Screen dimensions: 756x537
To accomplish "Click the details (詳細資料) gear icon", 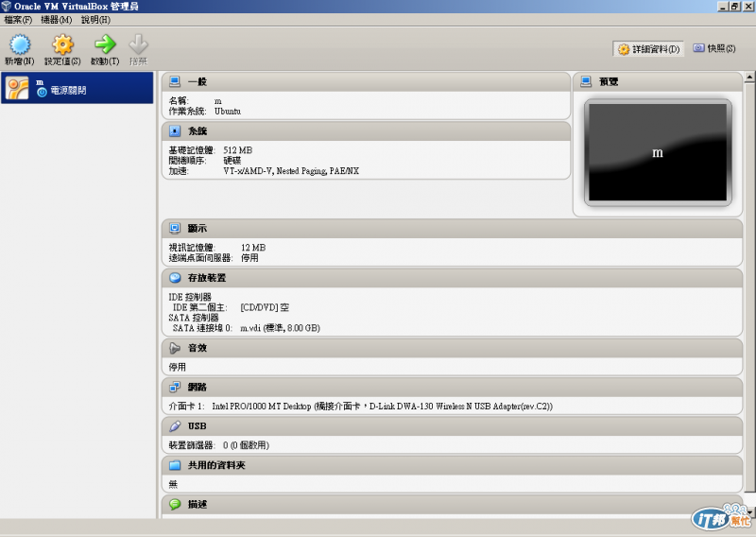I will tap(624, 49).
